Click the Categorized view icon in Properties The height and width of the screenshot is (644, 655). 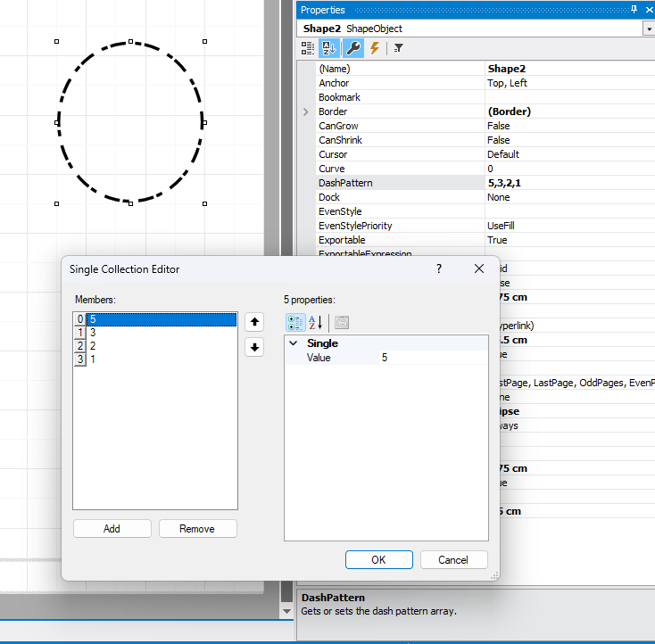point(308,48)
